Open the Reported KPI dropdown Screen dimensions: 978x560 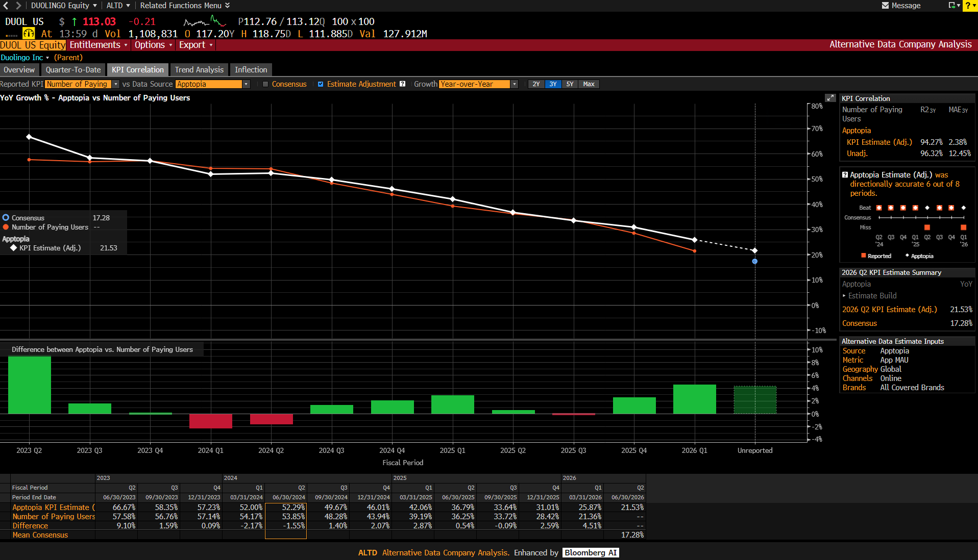click(x=82, y=84)
